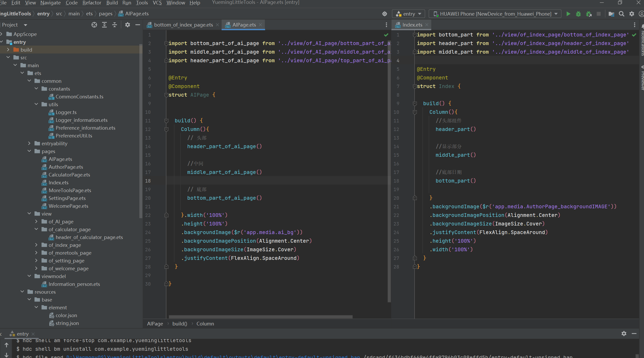Fold the build() block in AIPage editor
The height and width of the screenshot is (358, 644).
(166, 121)
